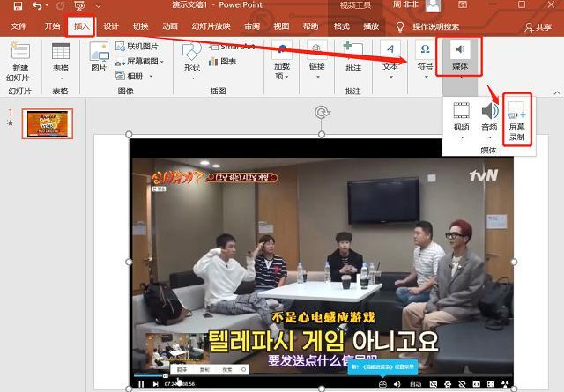Screen dimensions: 564x392
Task: Expand the 相册 dropdown arrow
Action: pos(151,77)
